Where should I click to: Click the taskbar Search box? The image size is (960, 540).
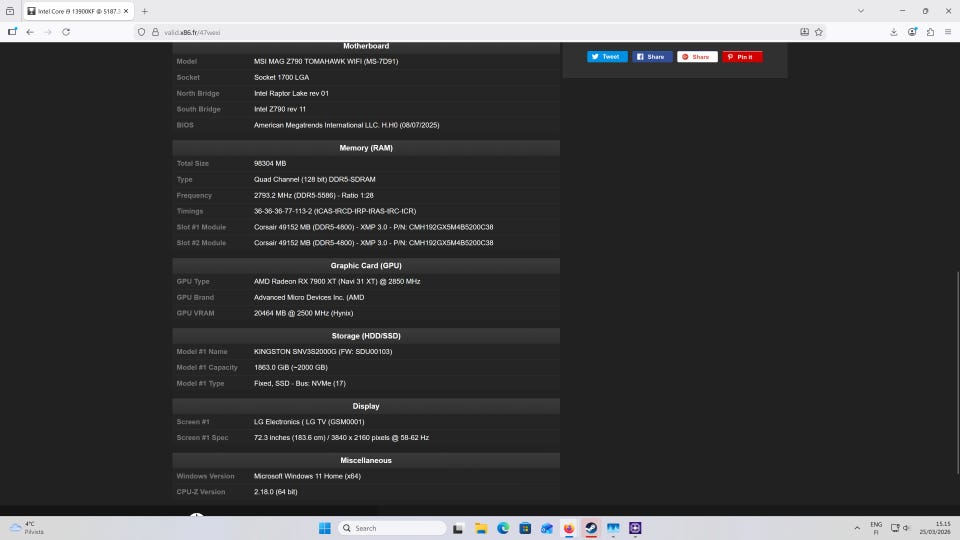[392, 528]
